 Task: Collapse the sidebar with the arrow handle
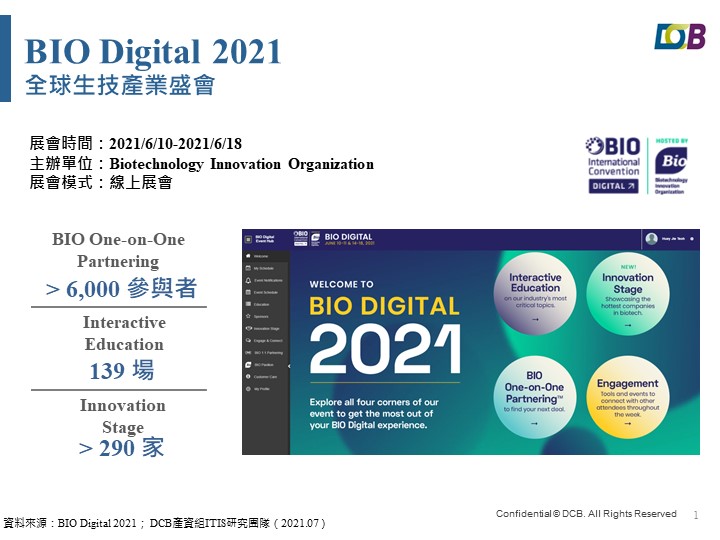289,367
